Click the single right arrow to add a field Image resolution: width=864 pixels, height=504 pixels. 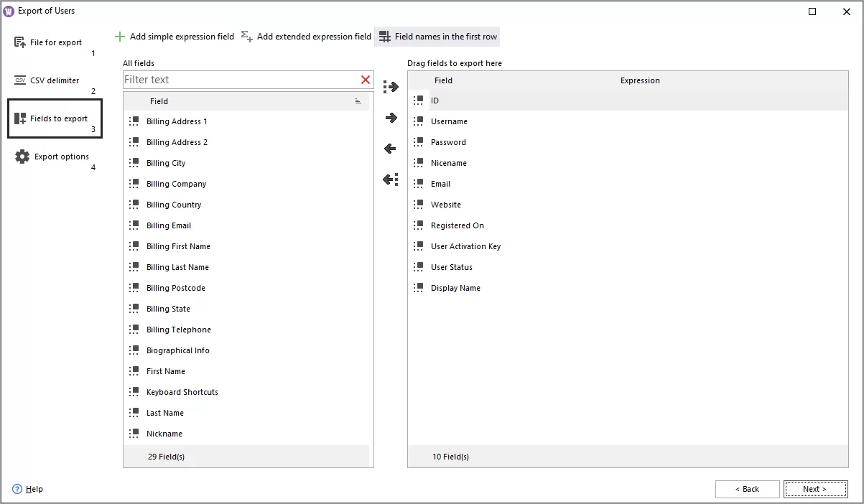(390, 117)
